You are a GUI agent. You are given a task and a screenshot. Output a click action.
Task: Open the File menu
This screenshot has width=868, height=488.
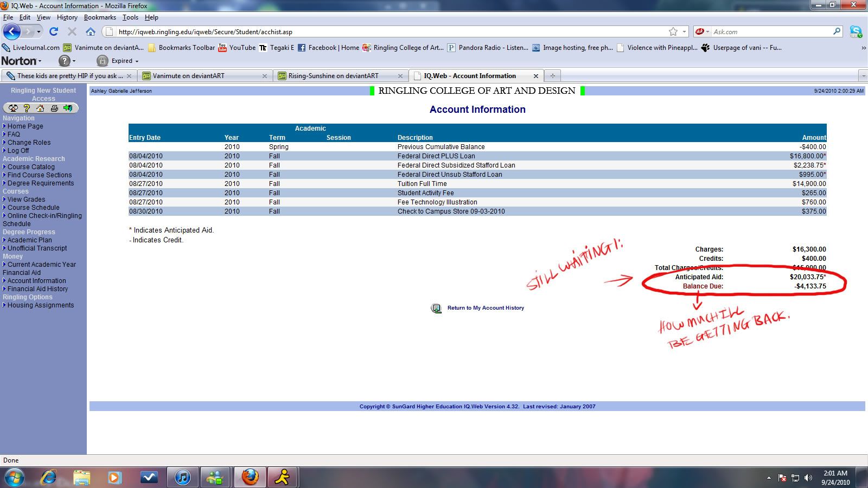click(8, 17)
